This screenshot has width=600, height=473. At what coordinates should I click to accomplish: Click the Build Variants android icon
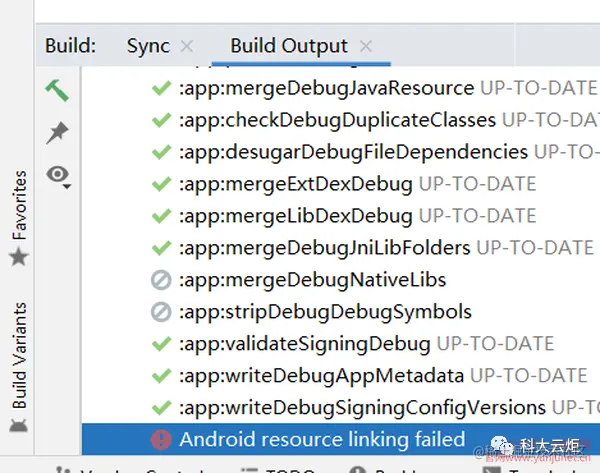[19, 425]
